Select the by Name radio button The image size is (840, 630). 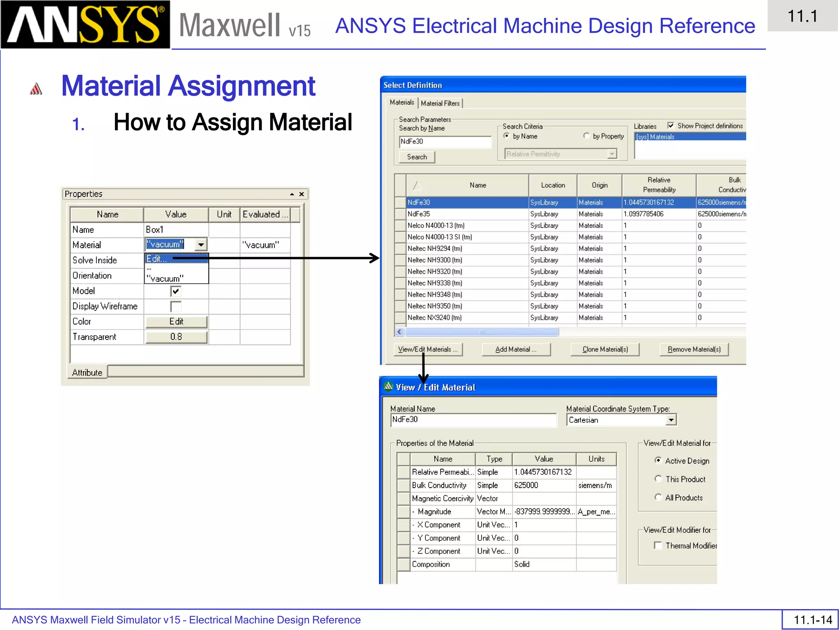pos(507,136)
